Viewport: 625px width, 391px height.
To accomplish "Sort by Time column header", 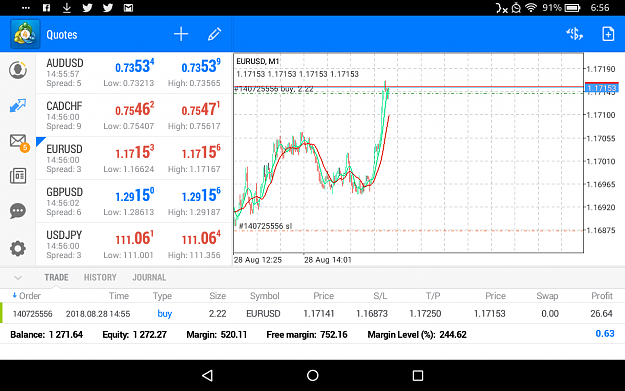I will coord(119,296).
